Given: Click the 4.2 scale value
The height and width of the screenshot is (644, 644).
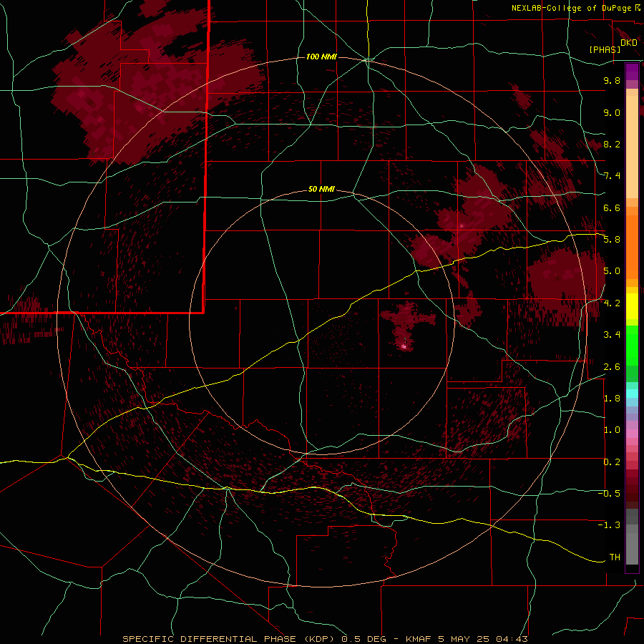Looking at the screenshot, I should click(x=612, y=303).
